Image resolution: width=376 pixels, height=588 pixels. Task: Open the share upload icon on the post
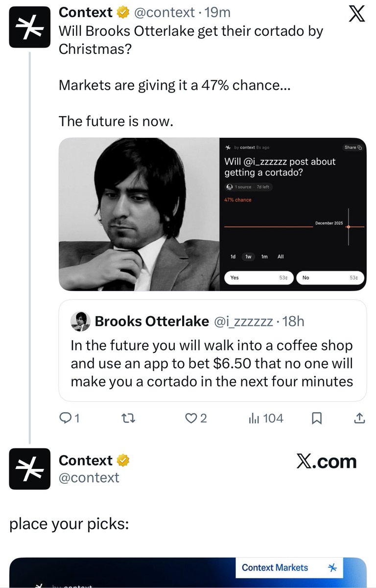358,418
